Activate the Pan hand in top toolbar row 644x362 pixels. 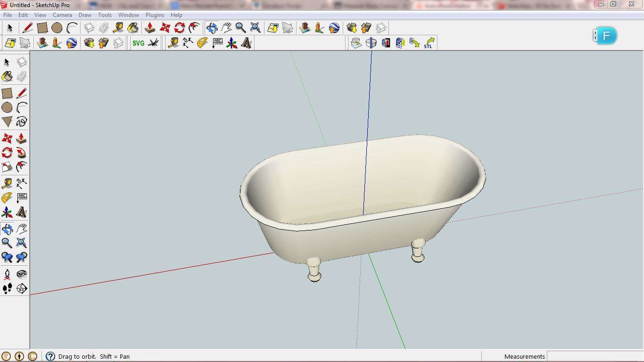click(226, 28)
